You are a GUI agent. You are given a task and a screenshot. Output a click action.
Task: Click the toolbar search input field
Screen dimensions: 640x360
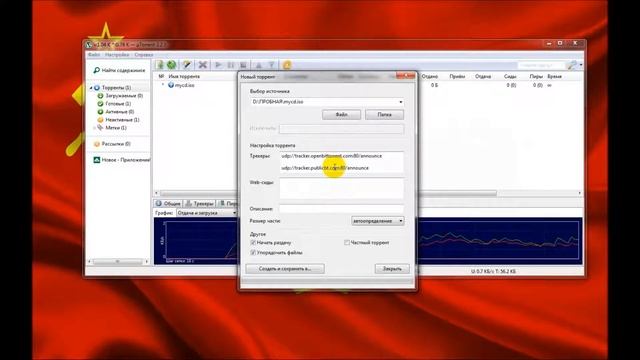pos(542,65)
